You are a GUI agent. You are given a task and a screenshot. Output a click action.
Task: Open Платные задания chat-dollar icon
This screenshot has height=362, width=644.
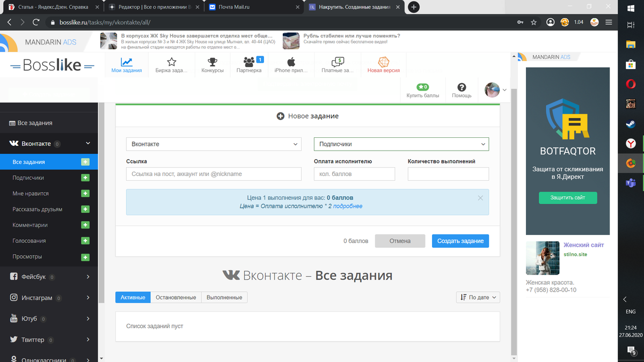(338, 62)
